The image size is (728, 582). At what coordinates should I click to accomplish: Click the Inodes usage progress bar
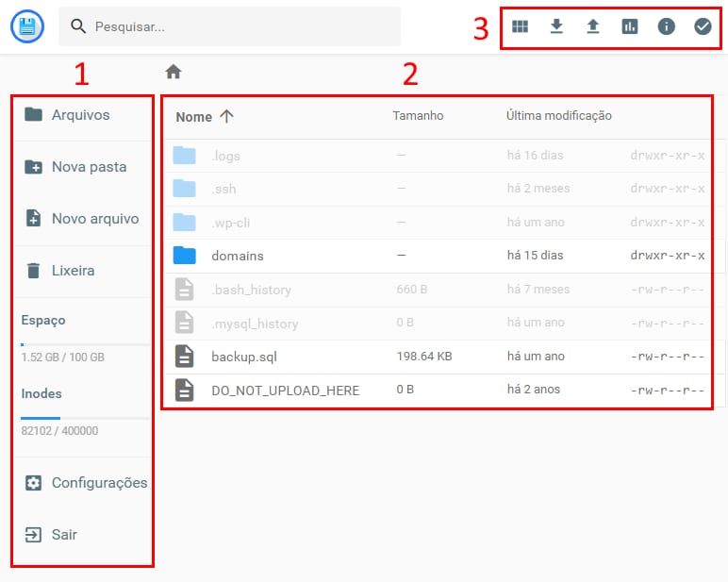[x=85, y=417]
